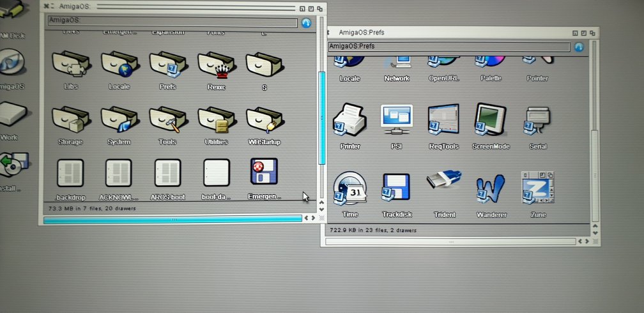
Task: Open Zune preferences
Action: coord(538,188)
